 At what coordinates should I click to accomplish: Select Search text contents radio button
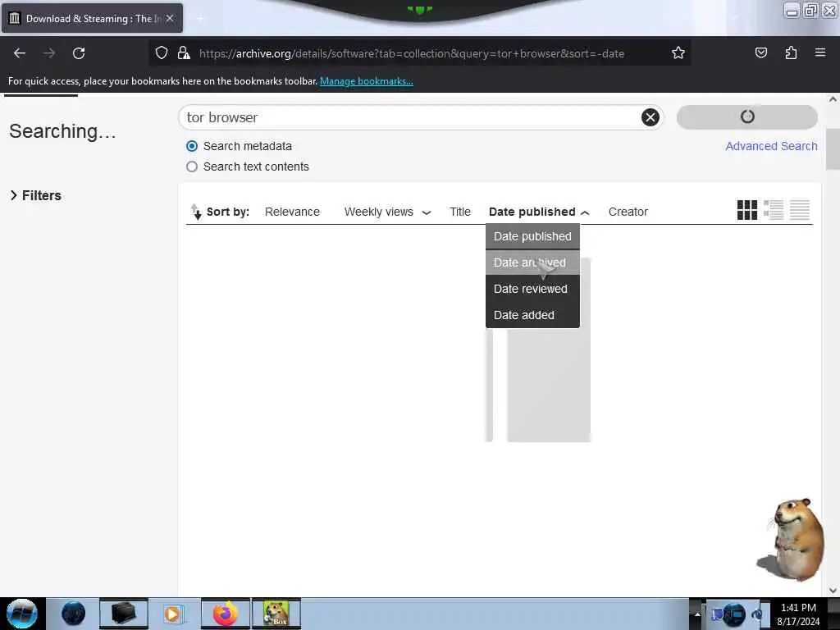(192, 167)
